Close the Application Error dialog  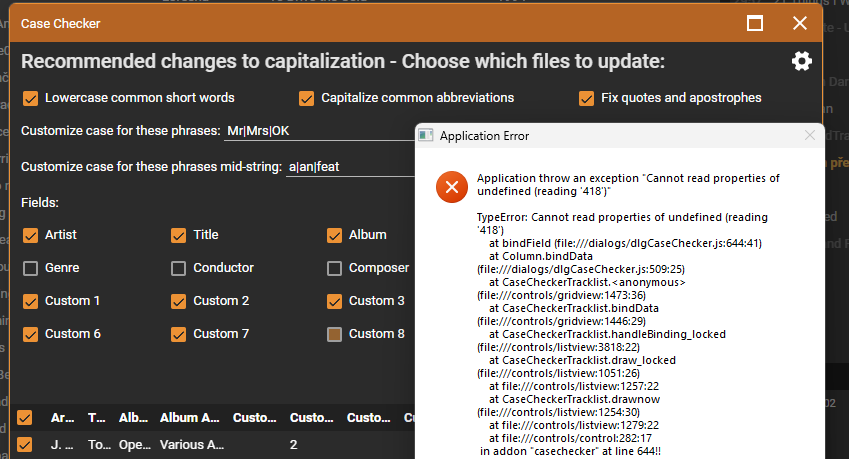(809, 135)
